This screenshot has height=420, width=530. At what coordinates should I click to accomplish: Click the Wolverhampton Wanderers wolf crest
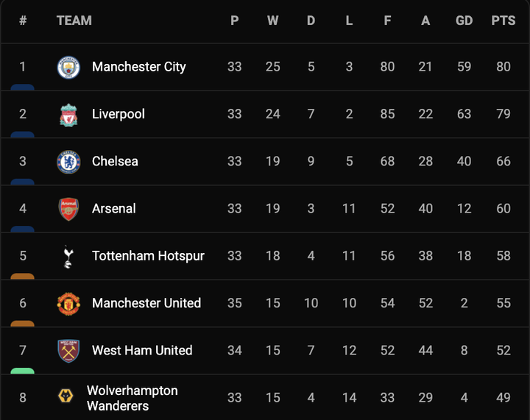click(x=66, y=398)
